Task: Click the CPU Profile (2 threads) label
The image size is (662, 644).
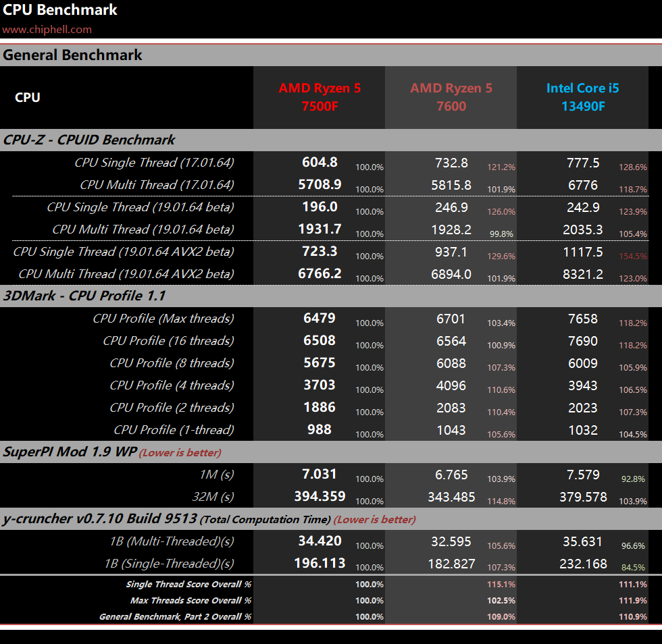Action: click(x=172, y=408)
